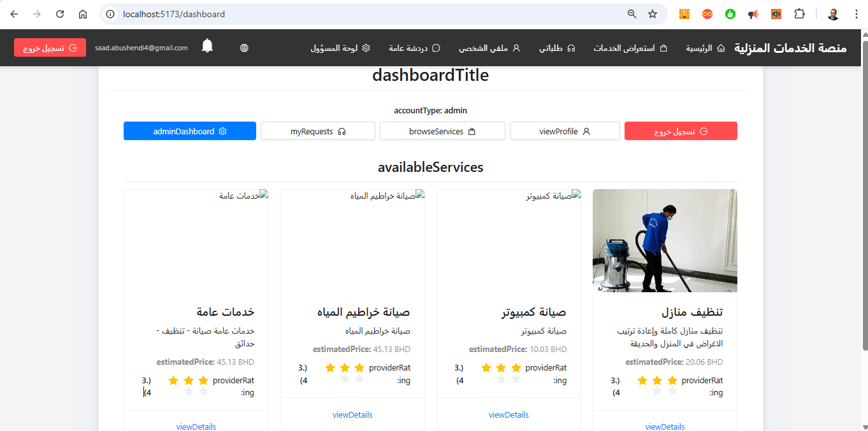Click the 10.03 BHD estimated price
Screen dimensions: 868x431
[548, 349]
